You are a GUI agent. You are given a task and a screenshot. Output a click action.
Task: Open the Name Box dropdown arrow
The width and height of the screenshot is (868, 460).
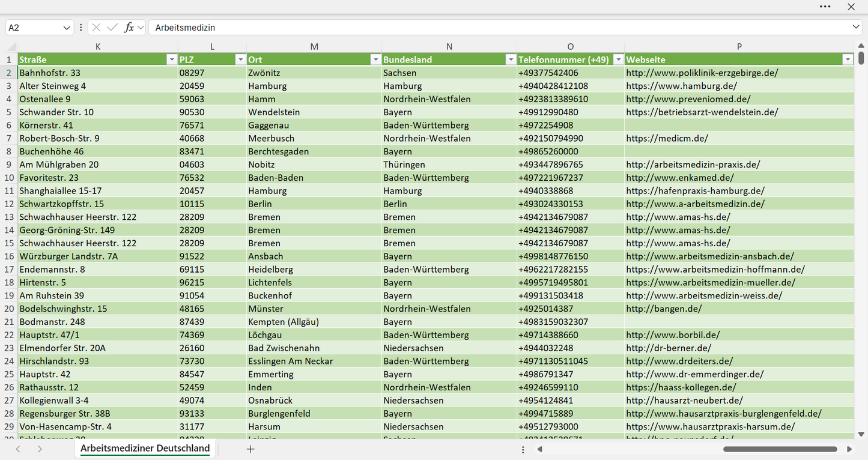(x=67, y=28)
